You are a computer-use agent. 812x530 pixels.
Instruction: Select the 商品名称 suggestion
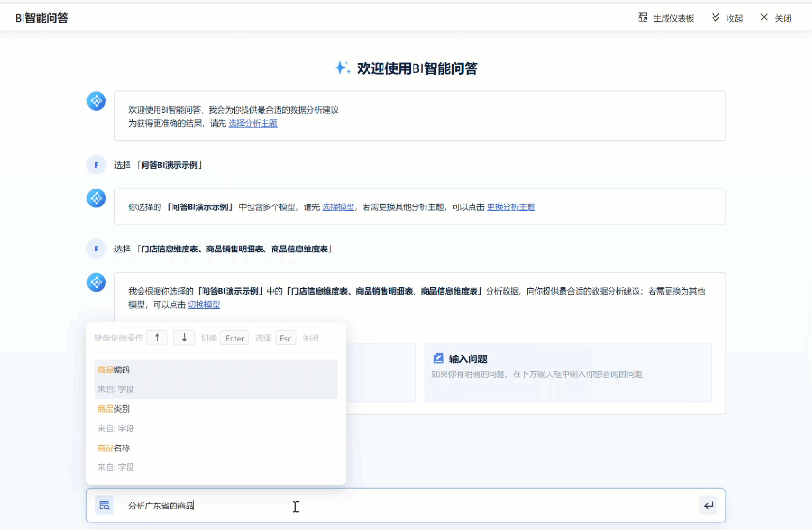[x=216, y=458]
